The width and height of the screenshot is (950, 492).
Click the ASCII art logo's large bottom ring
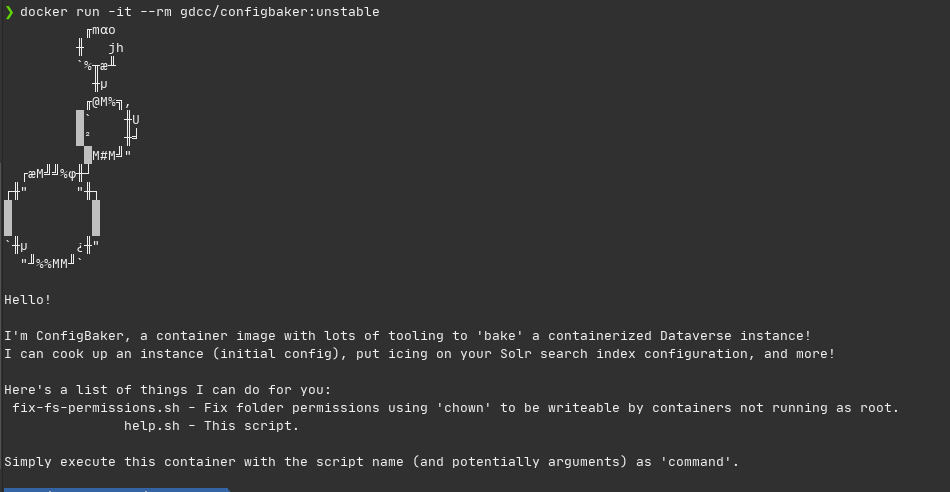tap(52, 217)
